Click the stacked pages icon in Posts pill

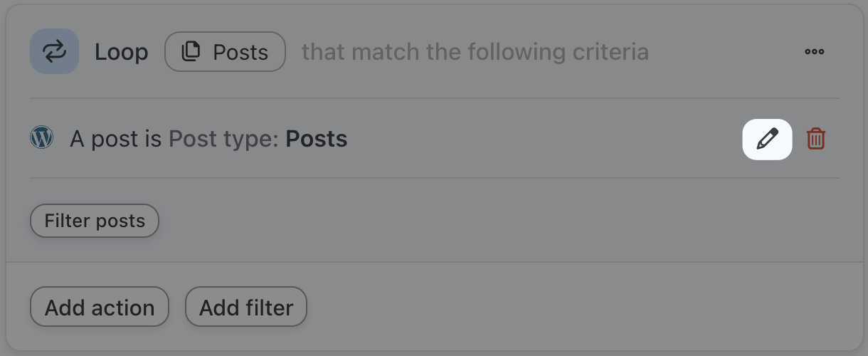coord(191,52)
